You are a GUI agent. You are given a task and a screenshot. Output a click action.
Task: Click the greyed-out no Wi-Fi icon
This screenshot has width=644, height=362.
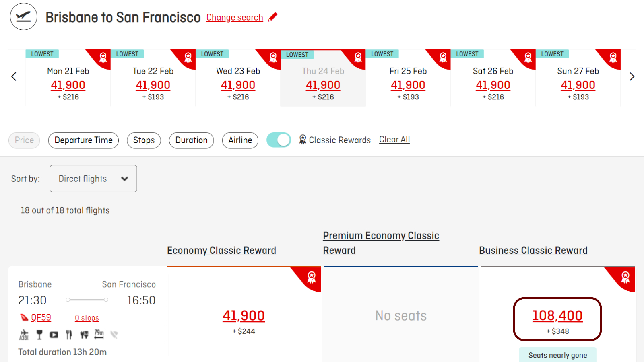coord(114,335)
